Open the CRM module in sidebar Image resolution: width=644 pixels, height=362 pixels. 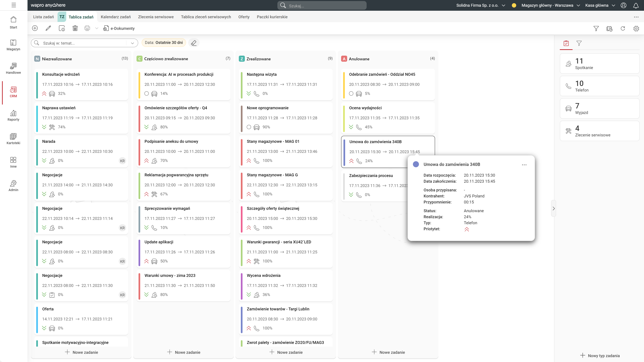(x=13, y=92)
